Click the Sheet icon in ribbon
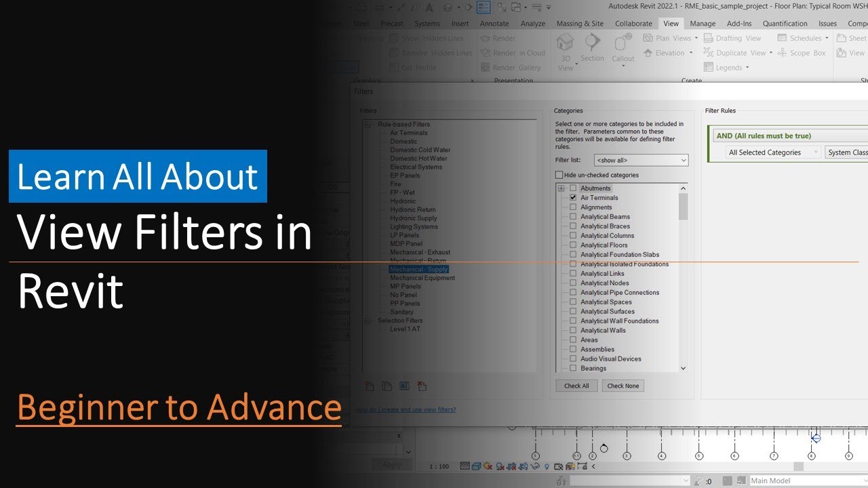The width and height of the screenshot is (868, 488). click(x=842, y=39)
